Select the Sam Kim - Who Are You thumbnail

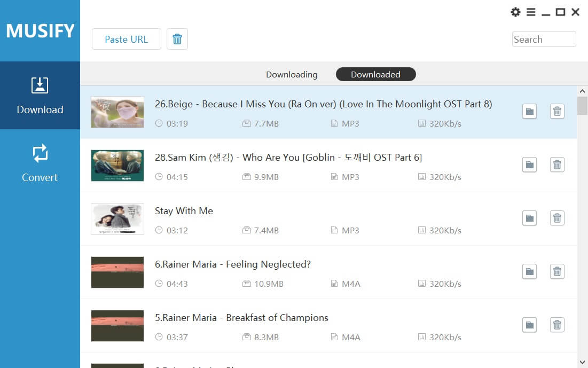(117, 166)
